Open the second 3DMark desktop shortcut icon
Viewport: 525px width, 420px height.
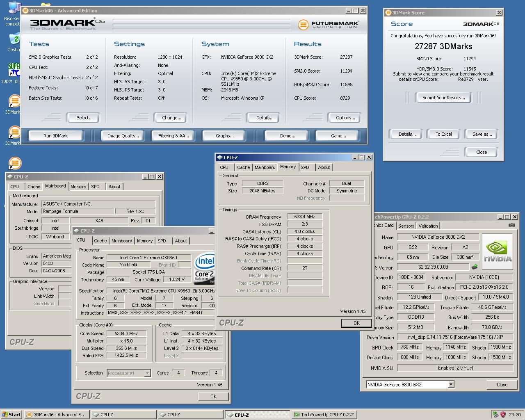(x=14, y=132)
